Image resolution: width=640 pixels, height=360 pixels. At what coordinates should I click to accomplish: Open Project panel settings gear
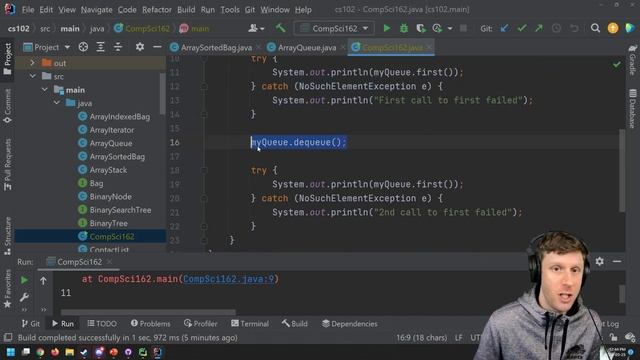140,47
